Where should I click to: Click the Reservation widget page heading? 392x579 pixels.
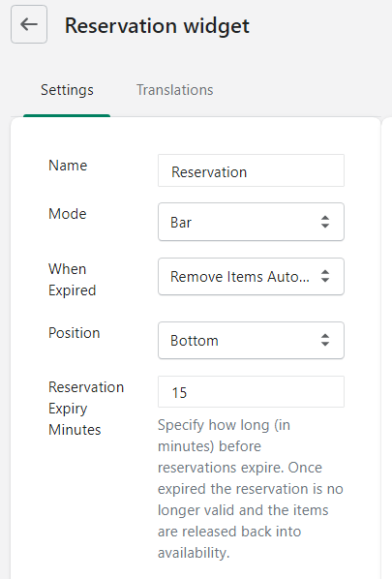157,25
